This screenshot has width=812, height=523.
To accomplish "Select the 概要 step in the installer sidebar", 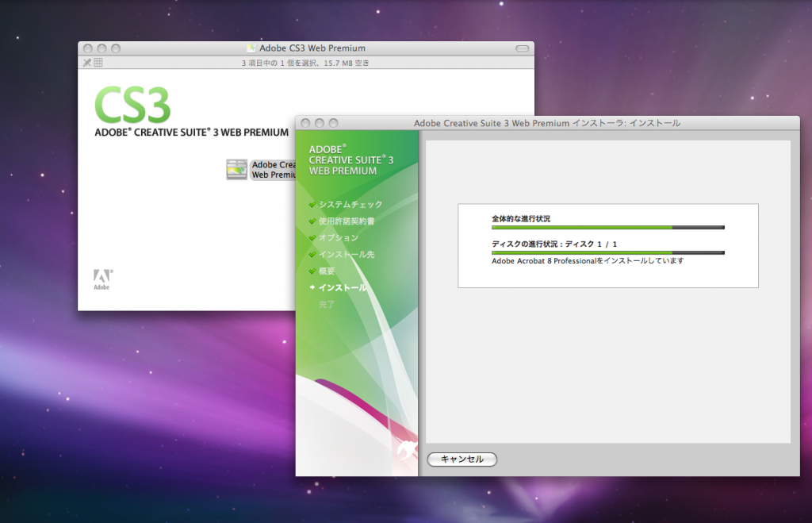I will 327,271.
